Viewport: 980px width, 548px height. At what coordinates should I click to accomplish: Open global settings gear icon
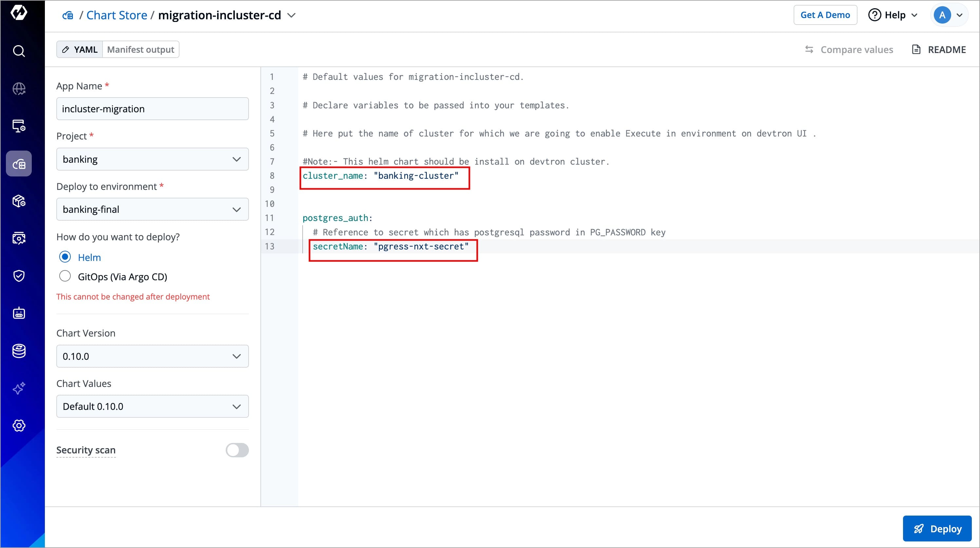tap(19, 426)
